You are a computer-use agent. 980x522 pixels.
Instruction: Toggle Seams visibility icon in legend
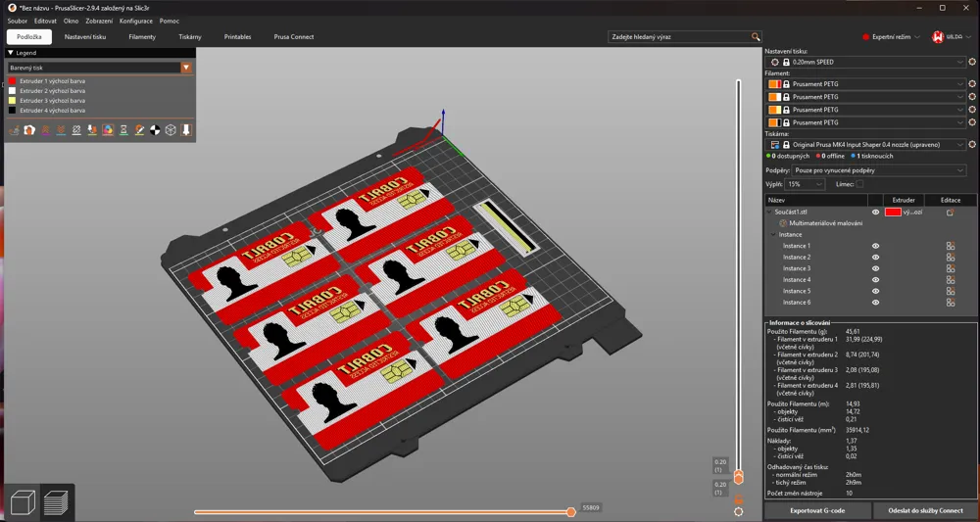click(76, 130)
